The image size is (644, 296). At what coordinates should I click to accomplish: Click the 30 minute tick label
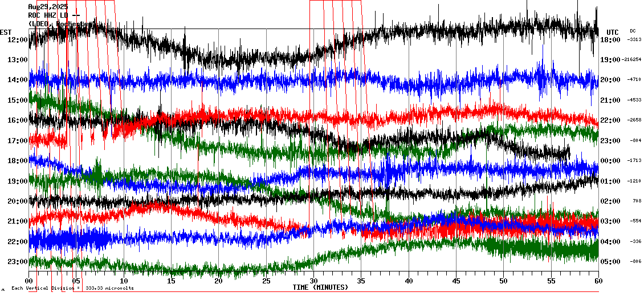pyautogui.click(x=313, y=281)
